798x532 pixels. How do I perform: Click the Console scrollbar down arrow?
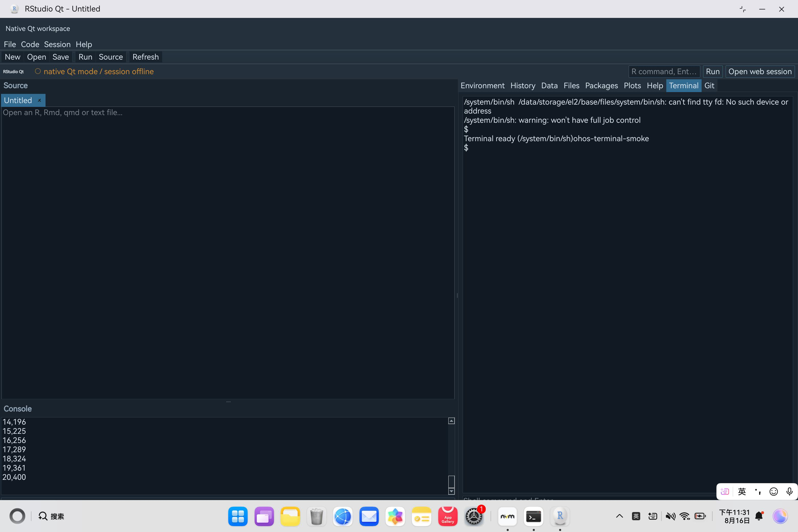pos(451,491)
